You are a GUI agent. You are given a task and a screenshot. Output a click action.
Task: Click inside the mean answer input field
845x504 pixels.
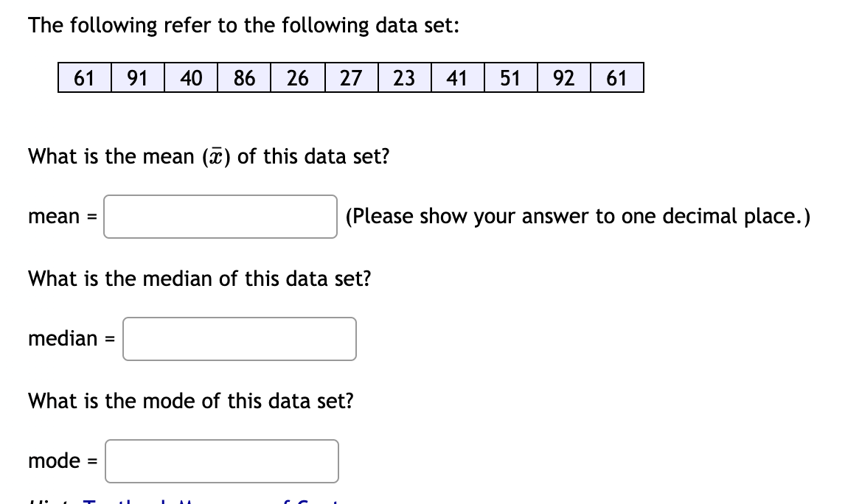click(220, 217)
